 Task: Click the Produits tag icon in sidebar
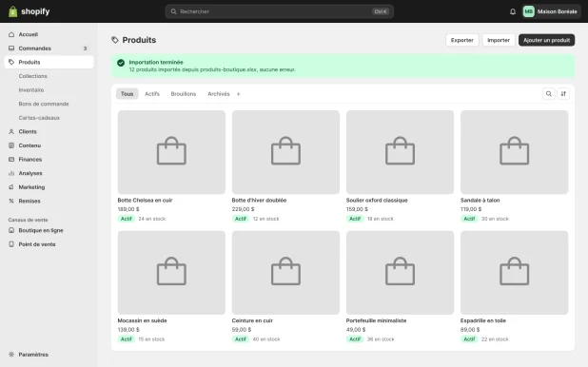(x=11, y=62)
